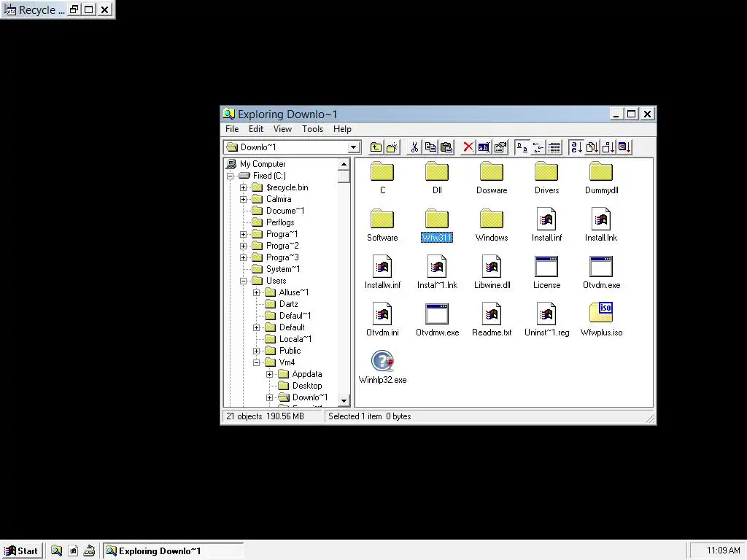Collapse the Users folder node

(244, 281)
